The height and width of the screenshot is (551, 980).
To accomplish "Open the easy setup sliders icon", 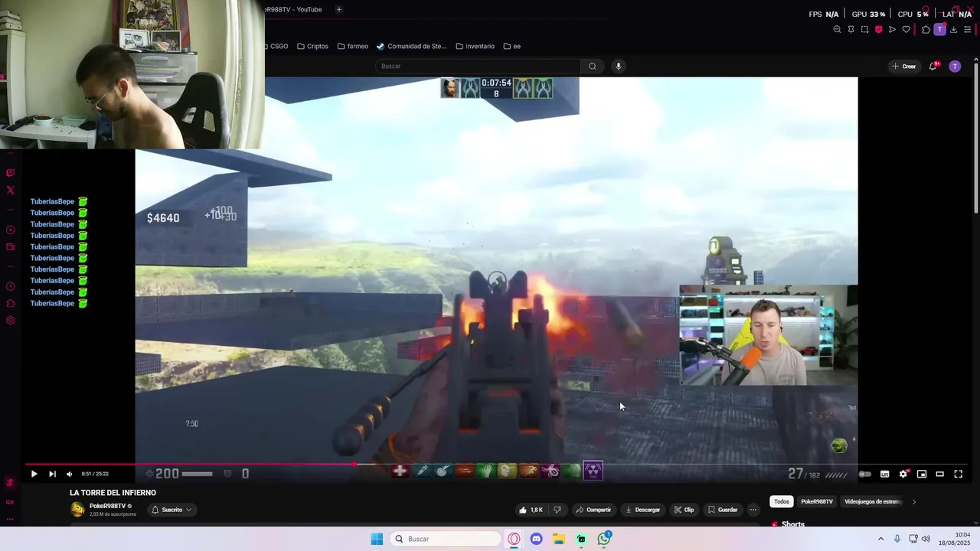I will pyautogui.click(x=967, y=29).
